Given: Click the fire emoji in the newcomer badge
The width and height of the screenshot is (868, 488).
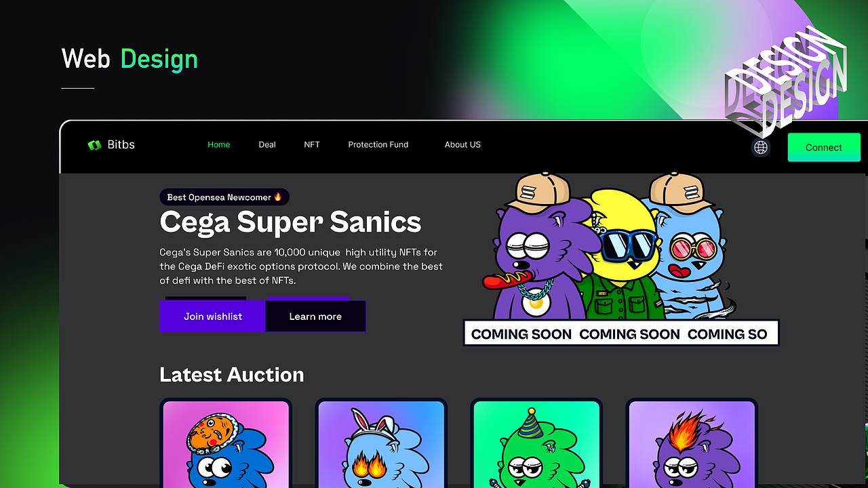Looking at the screenshot, I should pyautogui.click(x=277, y=197).
